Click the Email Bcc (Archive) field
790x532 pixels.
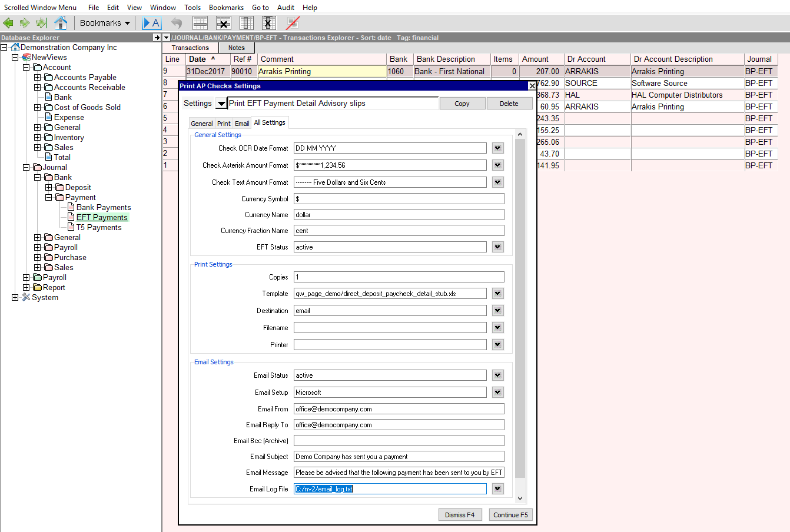coord(399,441)
